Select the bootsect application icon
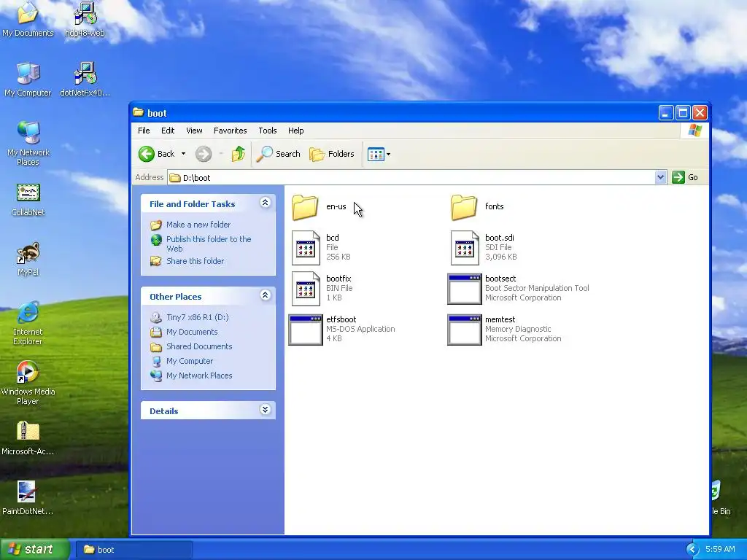The height and width of the screenshot is (560, 747). pyautogui.click(x=465, y=289)
